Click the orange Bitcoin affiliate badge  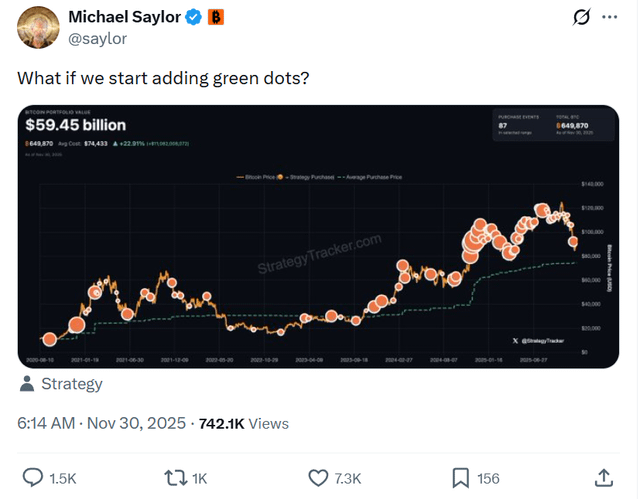(216, 17)
